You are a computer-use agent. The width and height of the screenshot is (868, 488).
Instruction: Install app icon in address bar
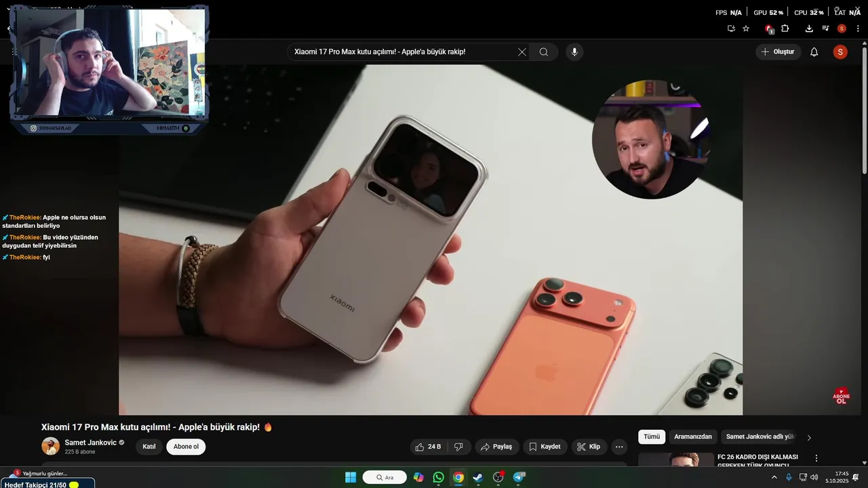click(731, 28)
